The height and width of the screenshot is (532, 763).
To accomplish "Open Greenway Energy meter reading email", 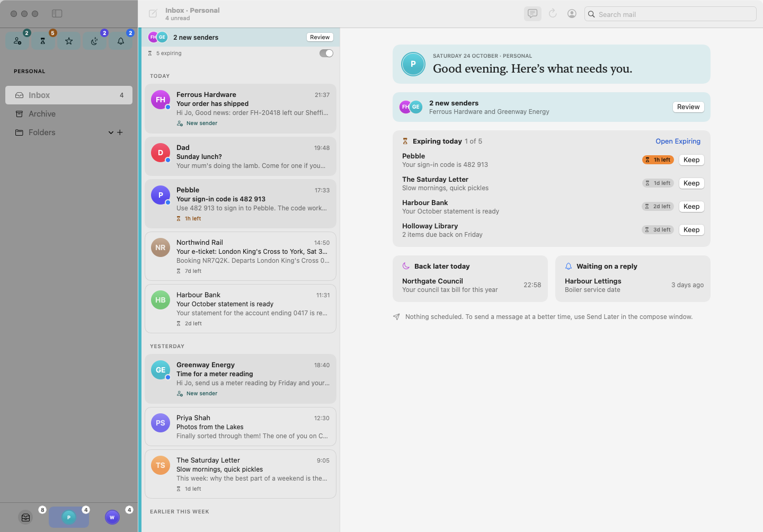I will tap(241, 379).
